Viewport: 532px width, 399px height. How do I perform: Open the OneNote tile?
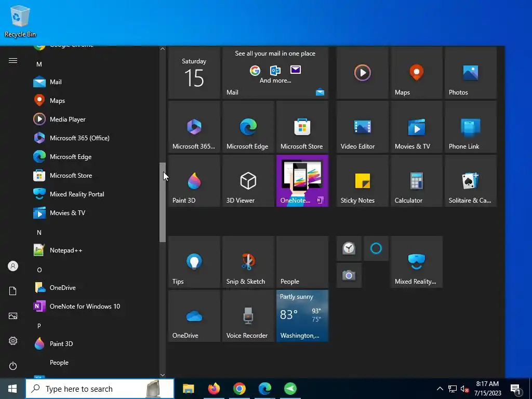302,181
